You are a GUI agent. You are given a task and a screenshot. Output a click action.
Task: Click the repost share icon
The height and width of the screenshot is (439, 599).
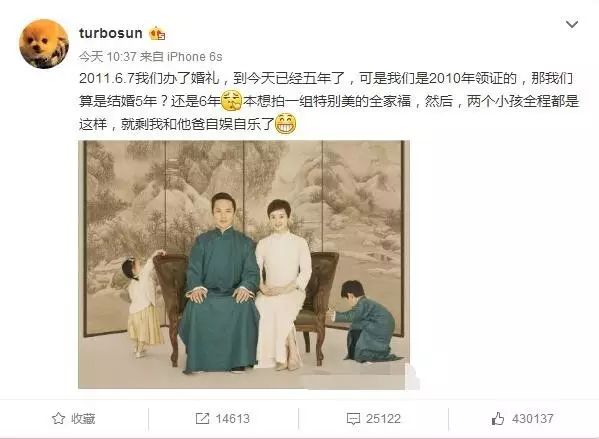pyautogui.click(x=202, y=418)
